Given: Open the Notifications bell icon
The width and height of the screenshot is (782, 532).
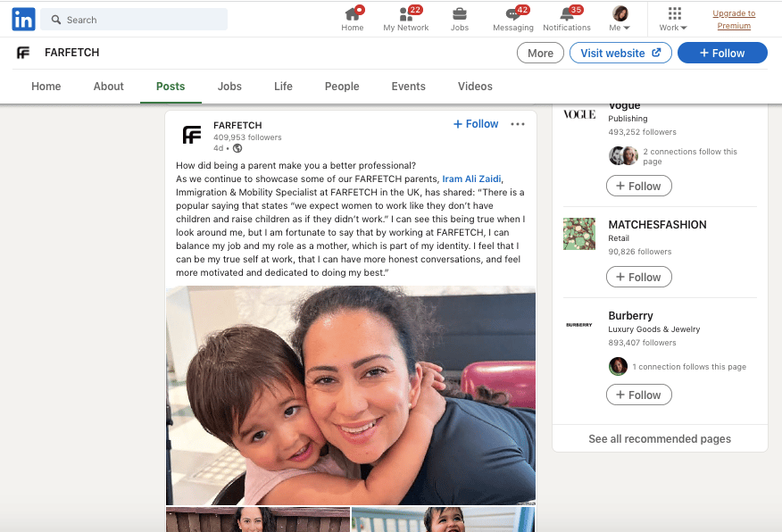Looking at the screenshot, I should [x=567, y=14].
